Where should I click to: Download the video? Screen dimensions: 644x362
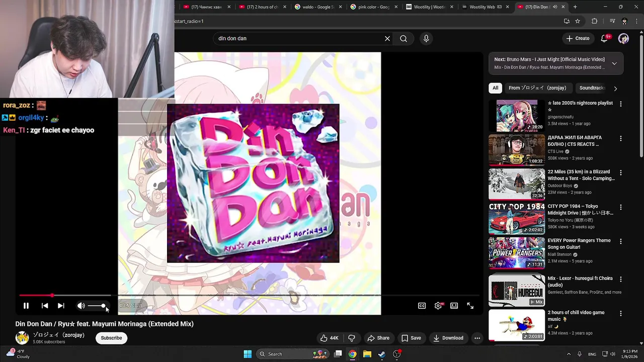pyautogui.click(x=448, y=338)
